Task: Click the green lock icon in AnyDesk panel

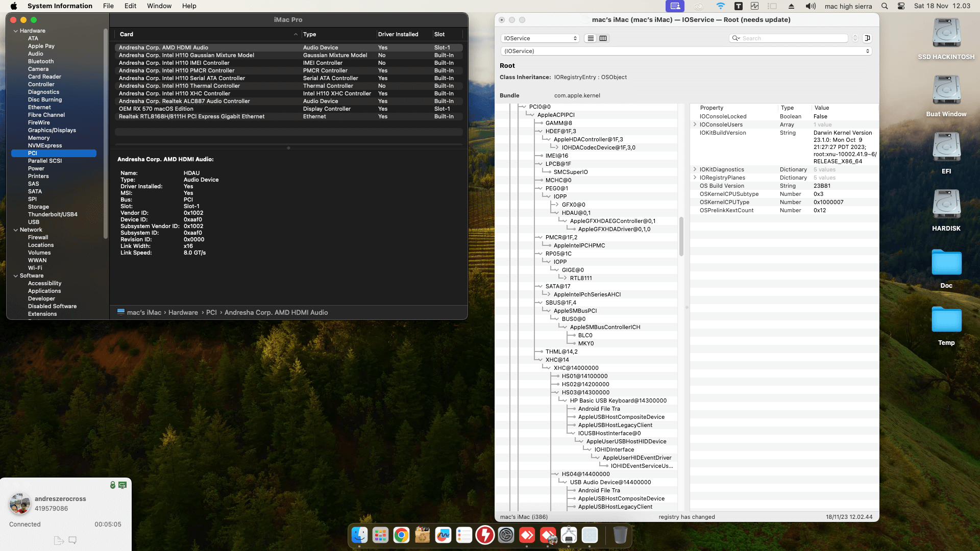Action: point(113,485)
